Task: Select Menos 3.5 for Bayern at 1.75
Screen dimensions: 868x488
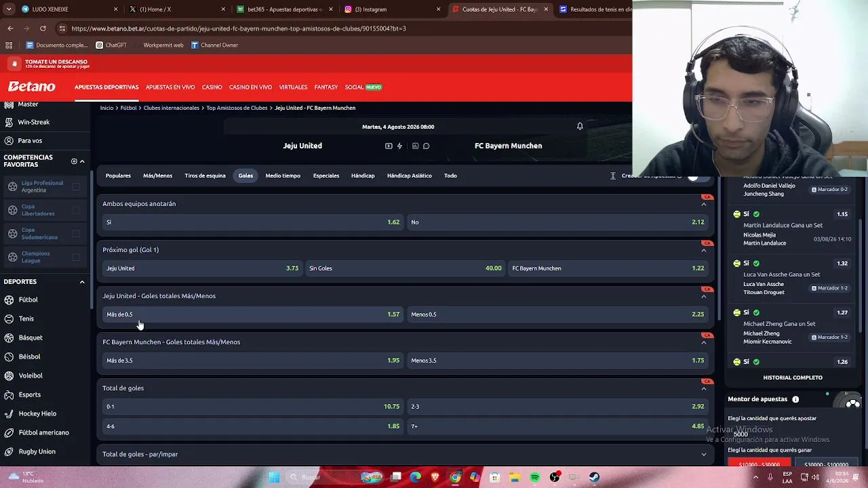Action: 557,361
